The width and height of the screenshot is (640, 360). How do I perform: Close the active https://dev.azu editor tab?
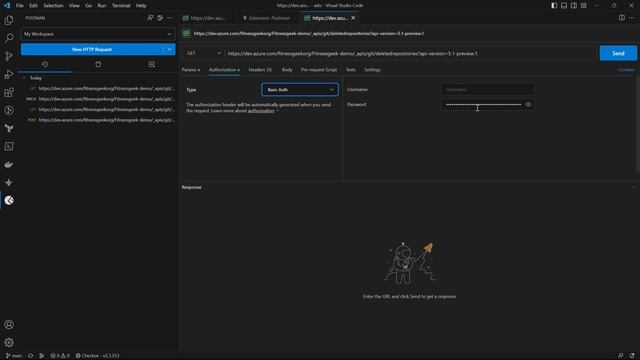click(x=353, y=18)
